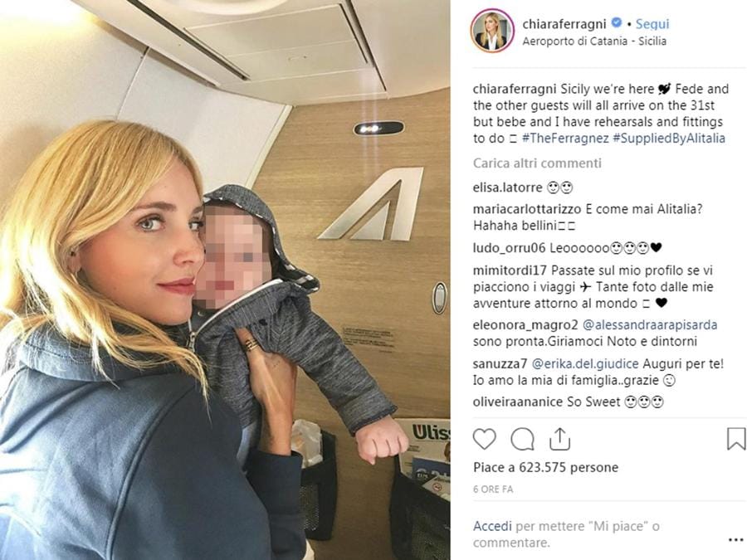The image size is (747, 560).
Task: Open the #TheFerragnez hashtag
Action: [565, 138]
